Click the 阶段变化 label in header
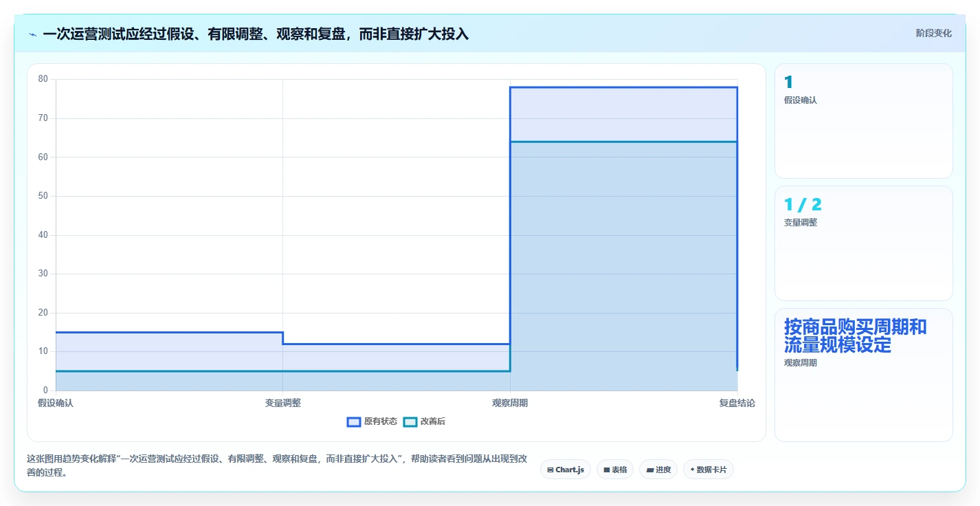The height and width of the screenshot is (506, 980). pyautogui.click(x=934, y=33)
